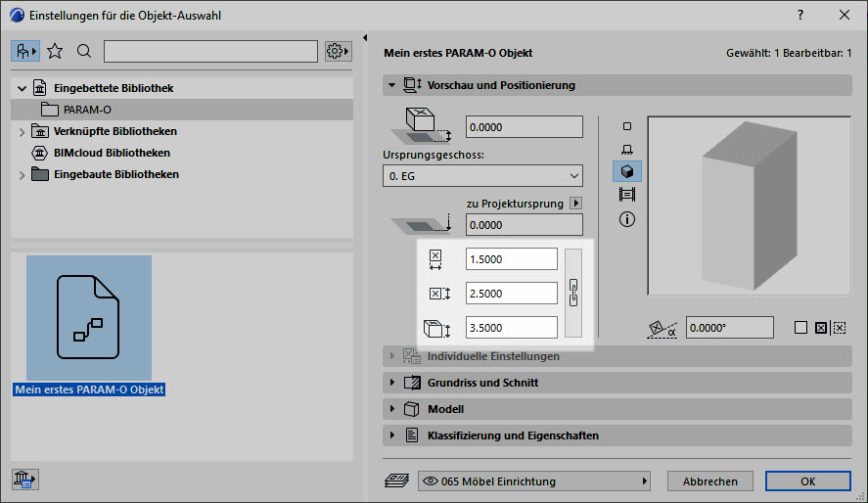Toggle the dashed crossed square mirror option
This screenshot has width=868, height=503.
tap(840, 328)
